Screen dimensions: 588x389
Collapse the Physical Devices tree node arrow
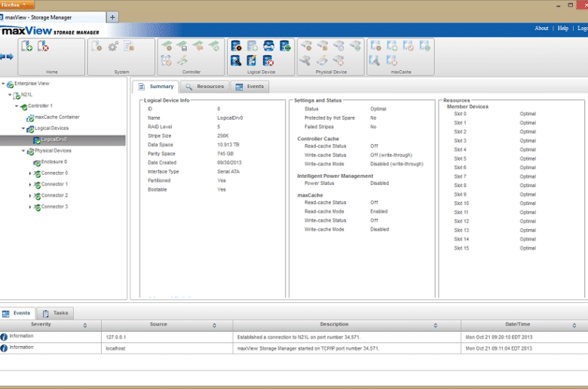pyautogui.click(x=23, y=152)
